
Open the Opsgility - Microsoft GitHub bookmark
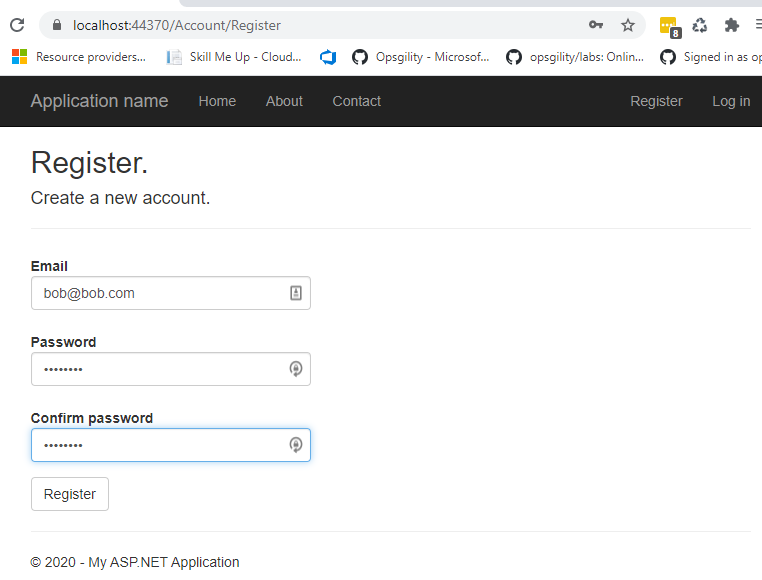point(421,57)
